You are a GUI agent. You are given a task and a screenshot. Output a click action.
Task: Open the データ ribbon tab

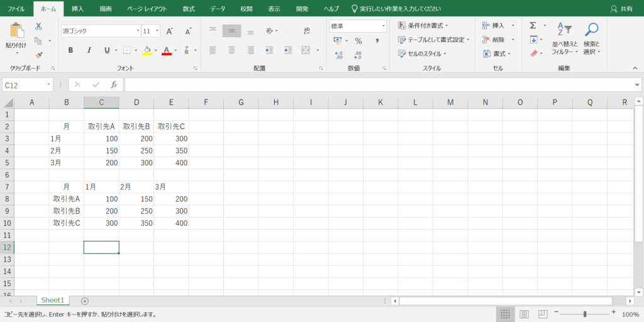tap(218, 9)
